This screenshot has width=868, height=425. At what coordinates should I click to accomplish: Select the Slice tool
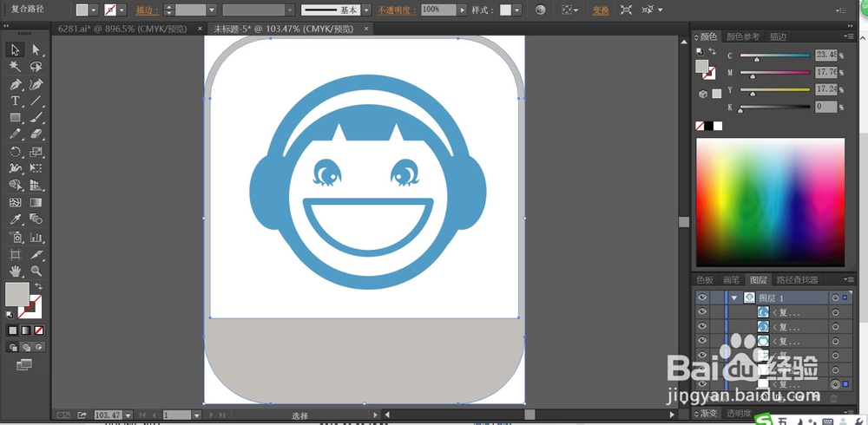click(36, 254)
